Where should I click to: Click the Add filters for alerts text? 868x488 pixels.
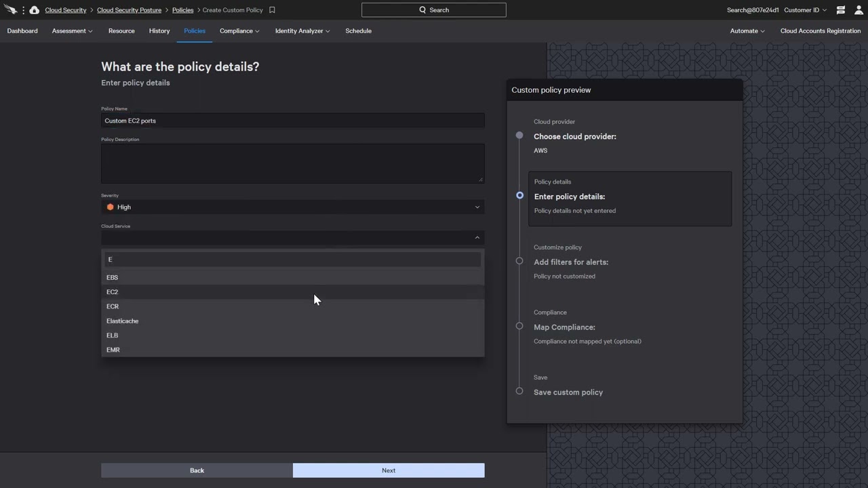tap(571, 262)
